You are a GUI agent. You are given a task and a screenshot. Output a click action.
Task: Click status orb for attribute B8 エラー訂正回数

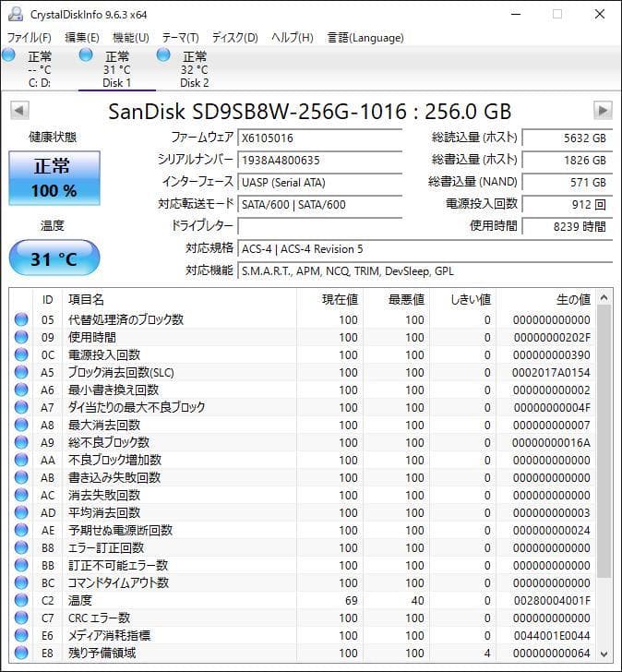coord(21,548)
